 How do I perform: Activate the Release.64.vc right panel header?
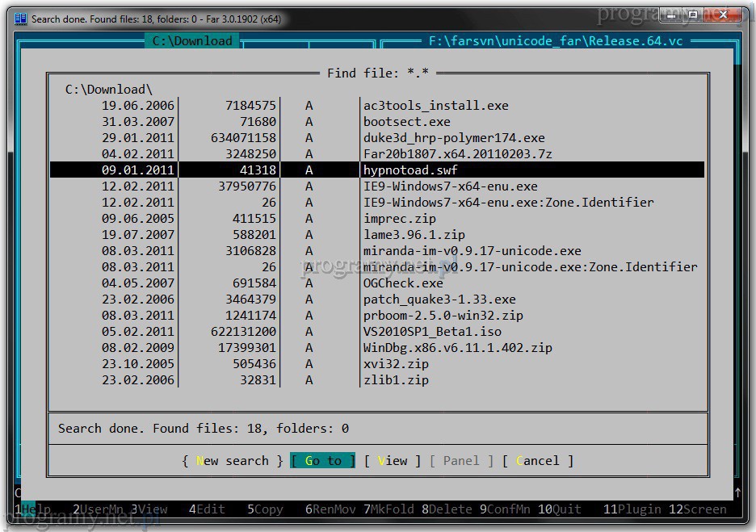pyautogui.click(x=556, y=41)
